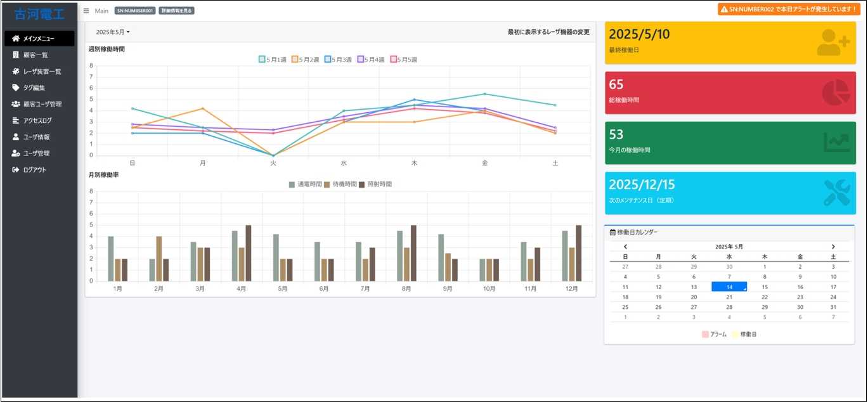868x402 pixels.
Task: Click the users icon for 顧客ユーザ管理
Action: [16, 104]
